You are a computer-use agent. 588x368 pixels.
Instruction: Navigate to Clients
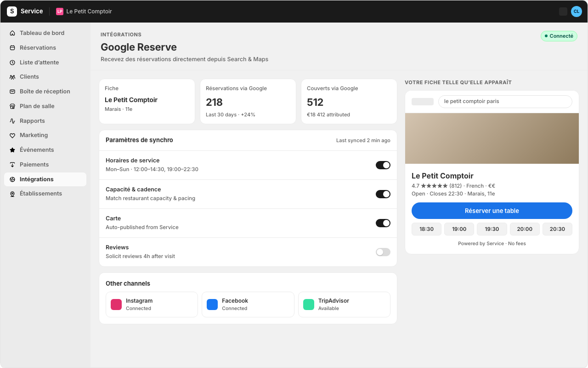point(45,77)
